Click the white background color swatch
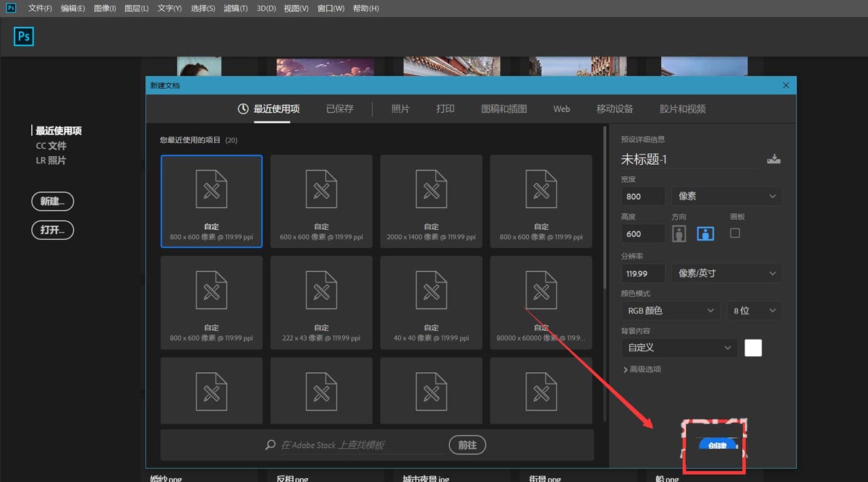The width and height of the screenshot is (868, 482). pos(753,348)
